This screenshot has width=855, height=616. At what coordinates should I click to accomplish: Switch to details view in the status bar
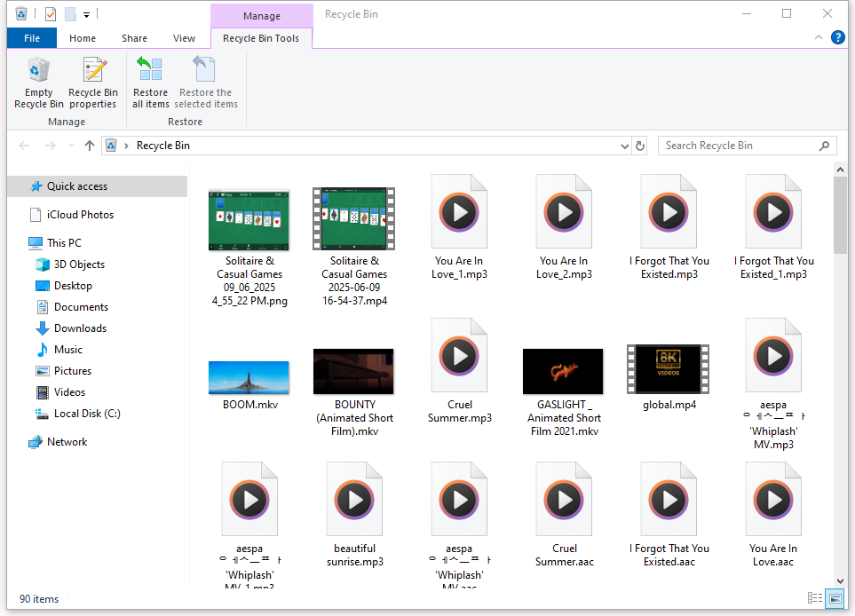[x=814, y=598]
